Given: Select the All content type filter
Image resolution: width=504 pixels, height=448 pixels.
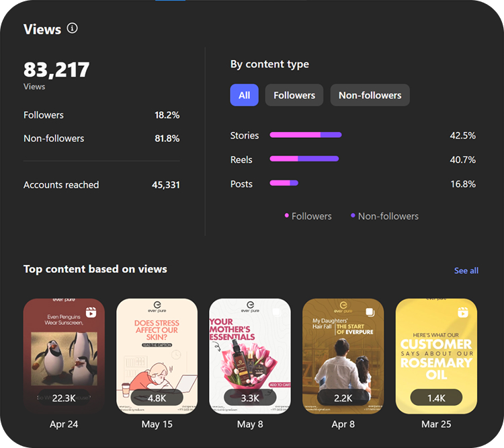Looking at the screenshot, I should coord(244,96).
